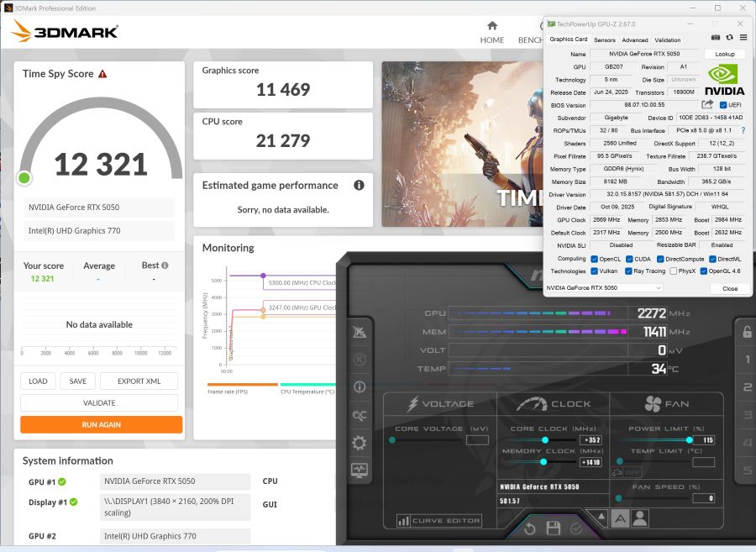
Task: Open Afterburner settings gear
Action: [359, 444]
